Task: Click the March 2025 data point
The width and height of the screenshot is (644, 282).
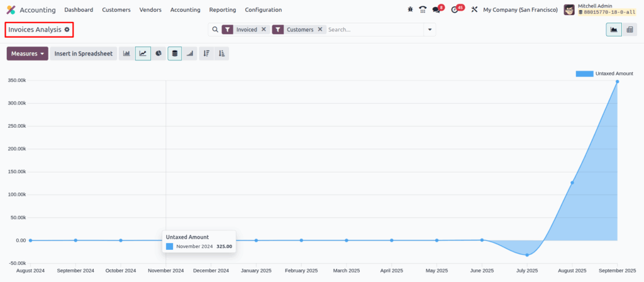Action: click(347, 240)
